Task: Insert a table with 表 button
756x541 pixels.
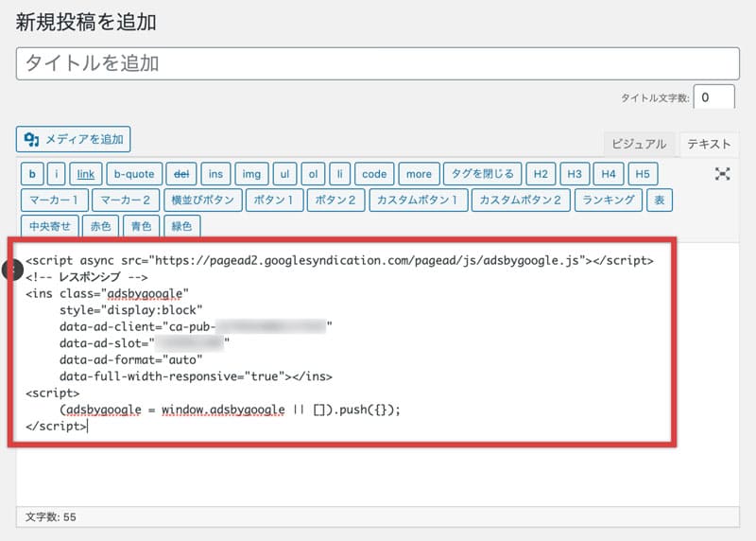Action: tap(659, 200)
